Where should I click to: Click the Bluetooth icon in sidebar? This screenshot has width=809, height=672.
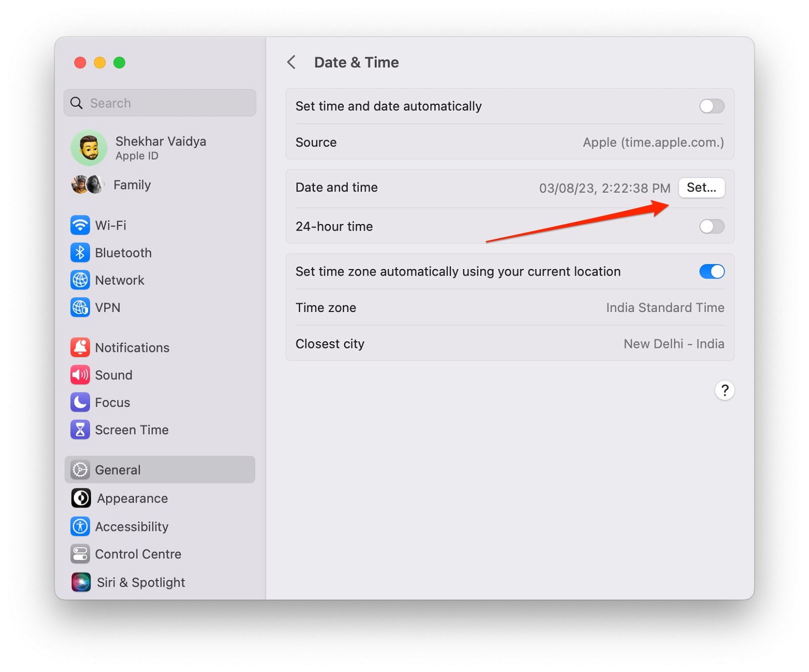80,252
